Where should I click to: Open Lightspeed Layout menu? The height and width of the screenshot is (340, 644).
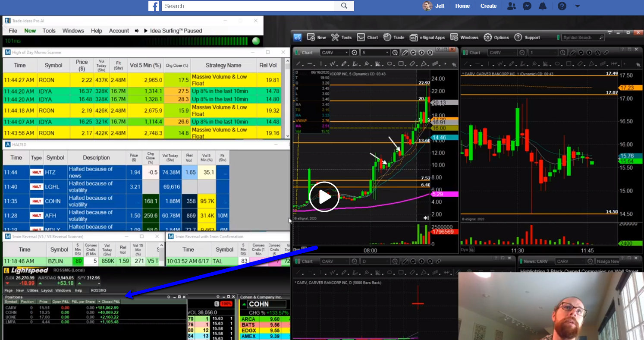[47, 290]
